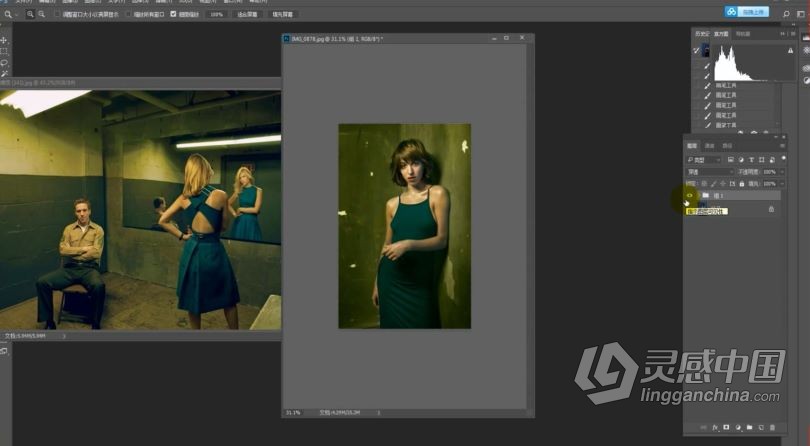The width and height of the screenshot is (810, 446).
Task: Toggle lock all padlock icon
Action: 742,183
